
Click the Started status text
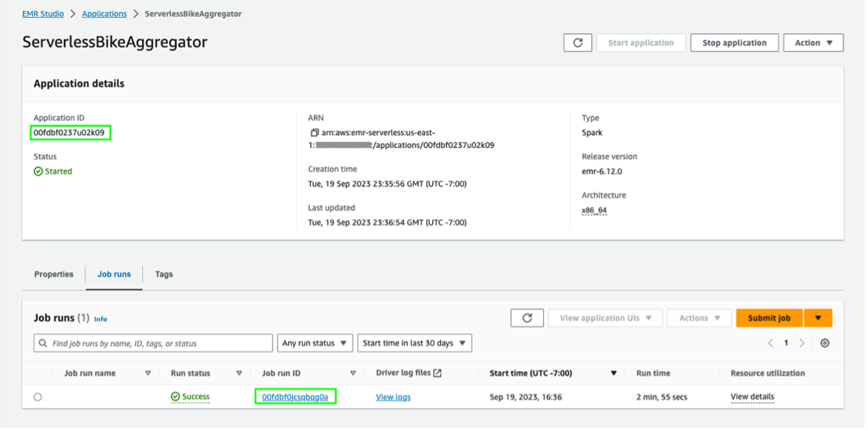coord(59,172)
